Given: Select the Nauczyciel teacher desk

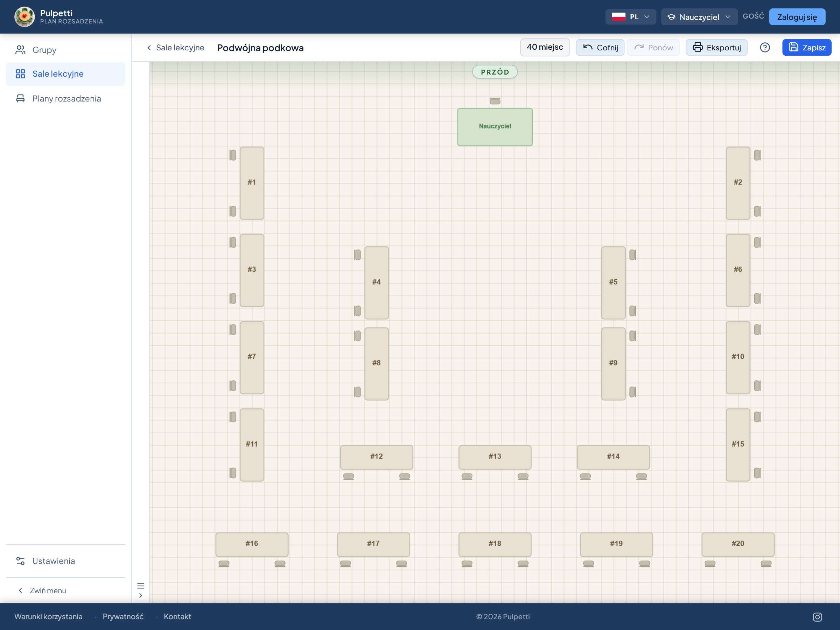Looking at the screenshot, I should (495, 127).
